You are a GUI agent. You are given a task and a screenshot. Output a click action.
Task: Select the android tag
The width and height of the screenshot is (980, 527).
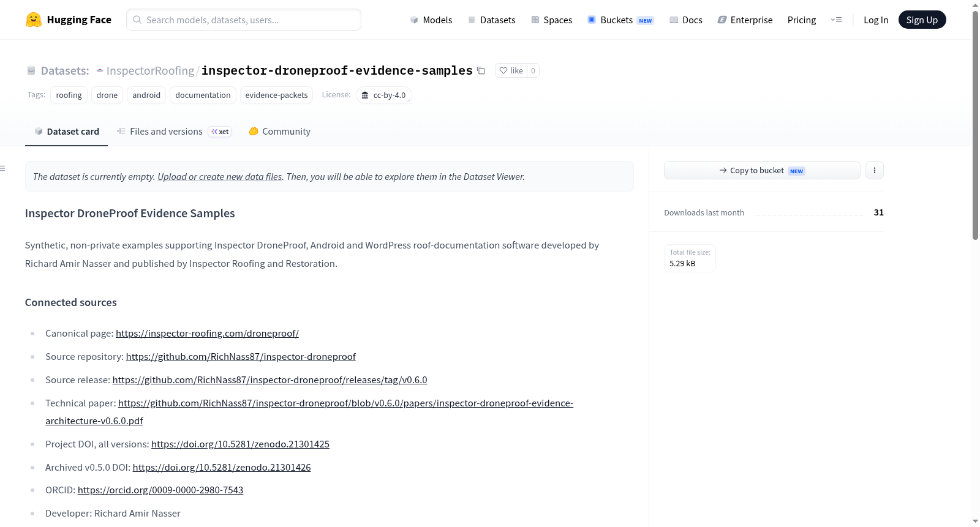tap(146, 95)
